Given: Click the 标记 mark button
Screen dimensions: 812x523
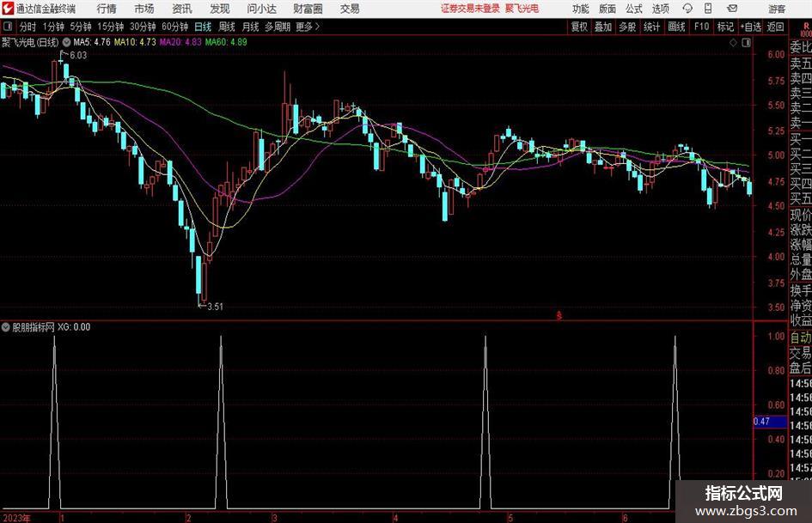Looking at the screenshot, I should tap(725, 27).
